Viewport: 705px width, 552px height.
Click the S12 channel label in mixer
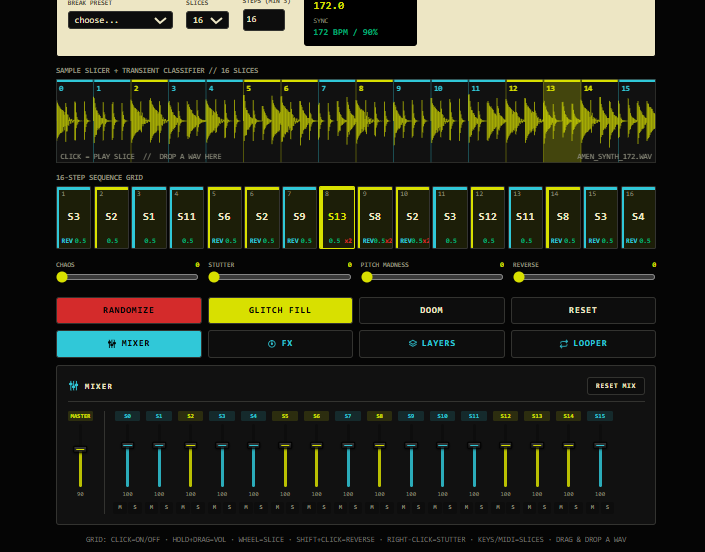coord(505,416)
